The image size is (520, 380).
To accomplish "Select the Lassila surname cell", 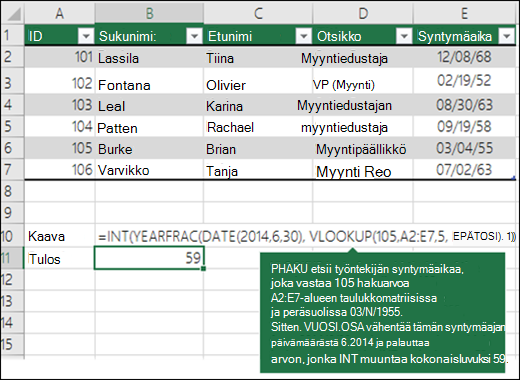I will (x=149, y=57).
